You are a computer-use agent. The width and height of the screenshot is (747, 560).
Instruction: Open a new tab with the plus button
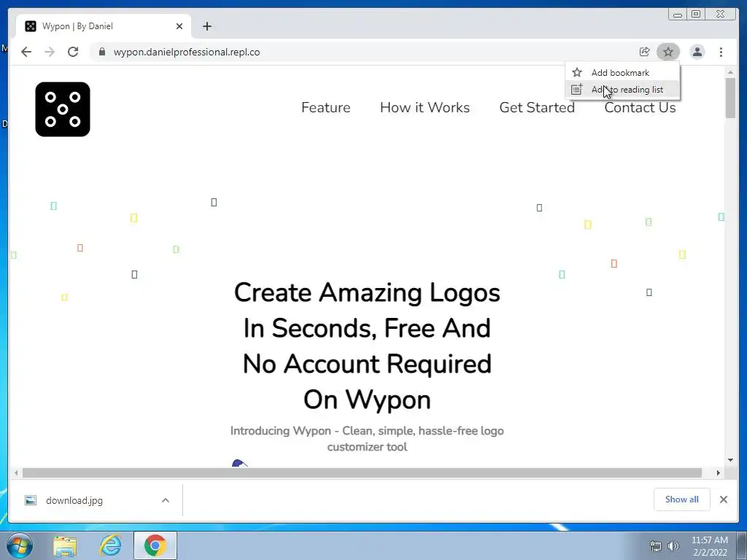point(206,26)
